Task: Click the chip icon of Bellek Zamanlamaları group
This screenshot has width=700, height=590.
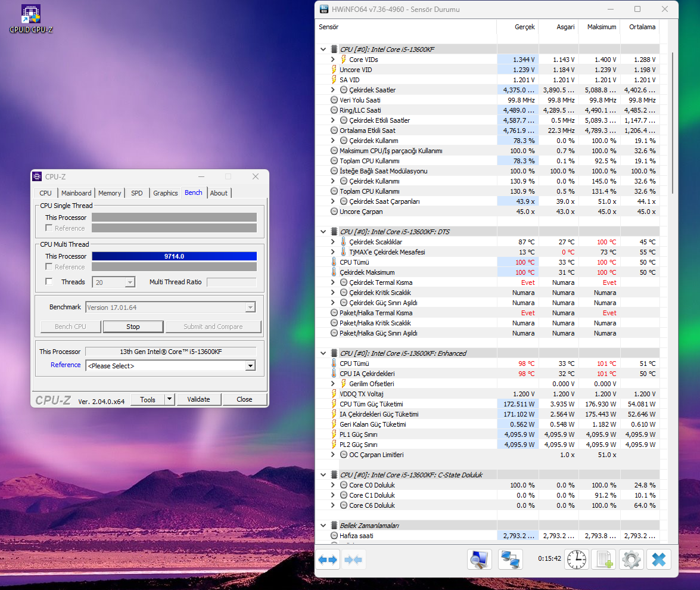Action: pyautogui.click(x=334, y=525)
